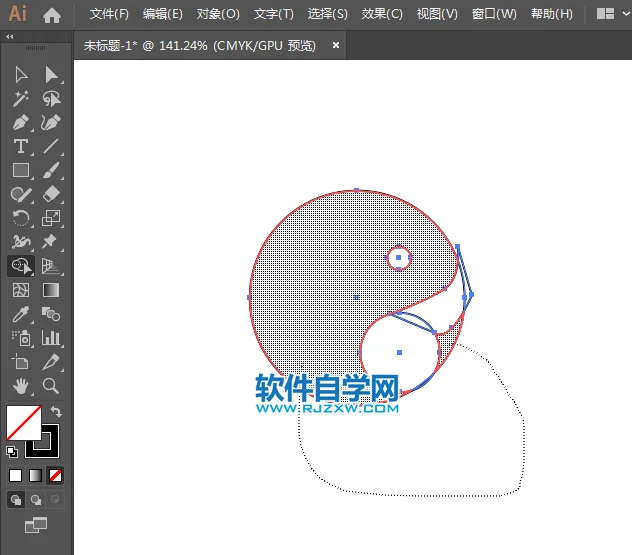This screenshot has height=555, width=632.
Task: Open the 对象(O) menu
Action: point(218,14)
